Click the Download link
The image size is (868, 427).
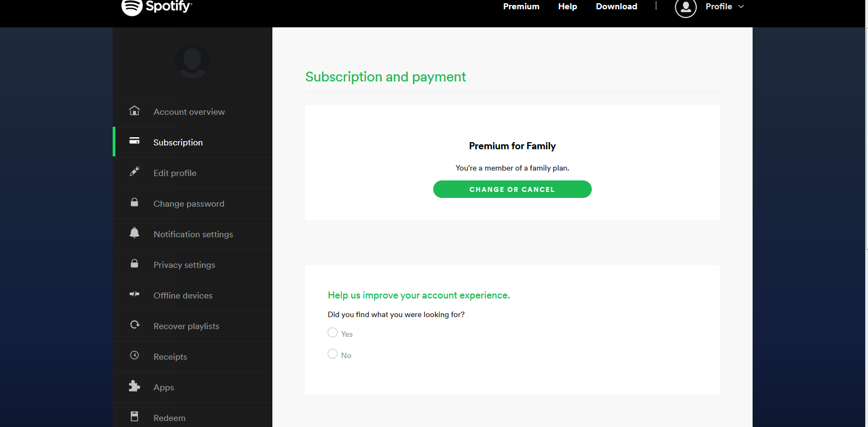click(x=616, y=7)
